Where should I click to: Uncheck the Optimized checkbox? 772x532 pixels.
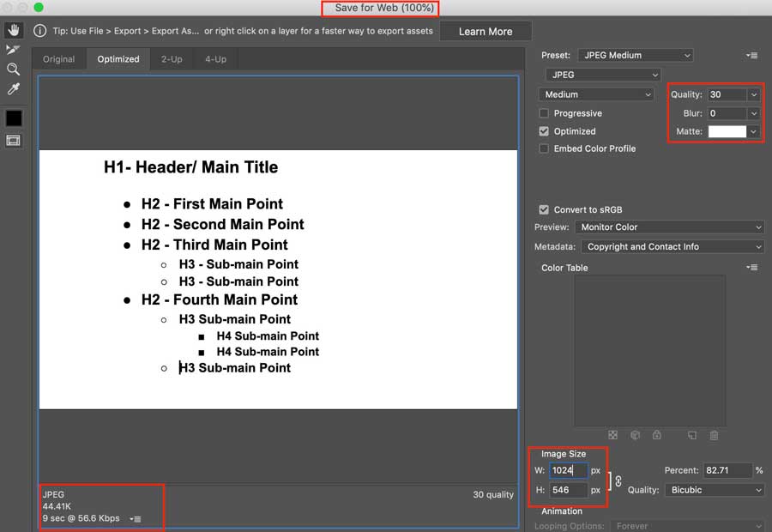544,131
